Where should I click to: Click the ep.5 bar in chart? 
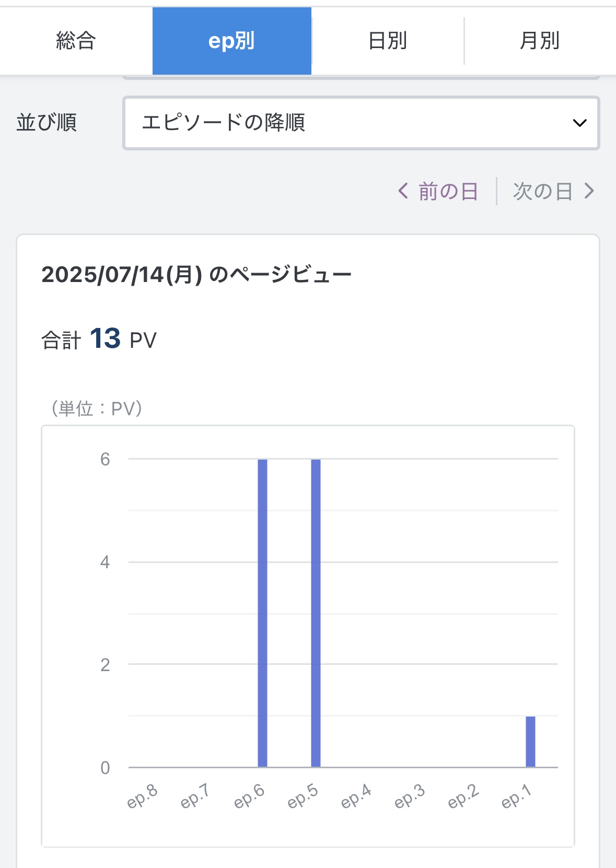(316, 613)
